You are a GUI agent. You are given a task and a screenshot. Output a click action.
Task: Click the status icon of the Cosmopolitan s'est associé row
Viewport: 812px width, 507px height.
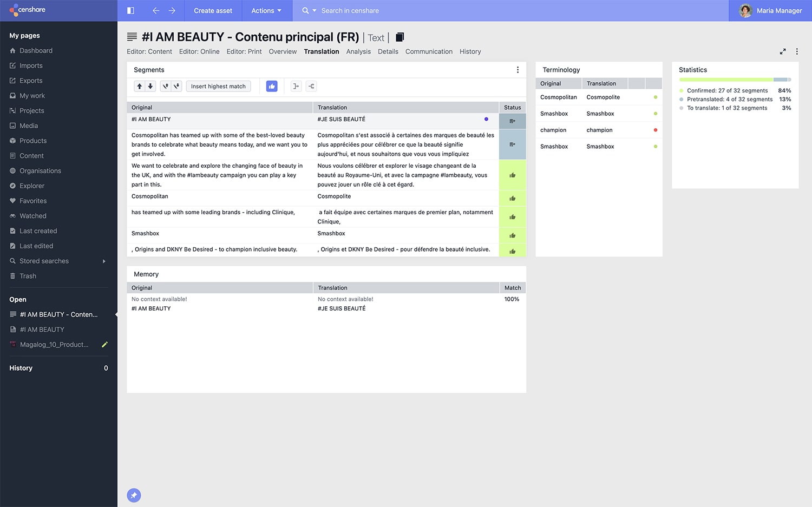pyautogui.click(x=512, y=144)
